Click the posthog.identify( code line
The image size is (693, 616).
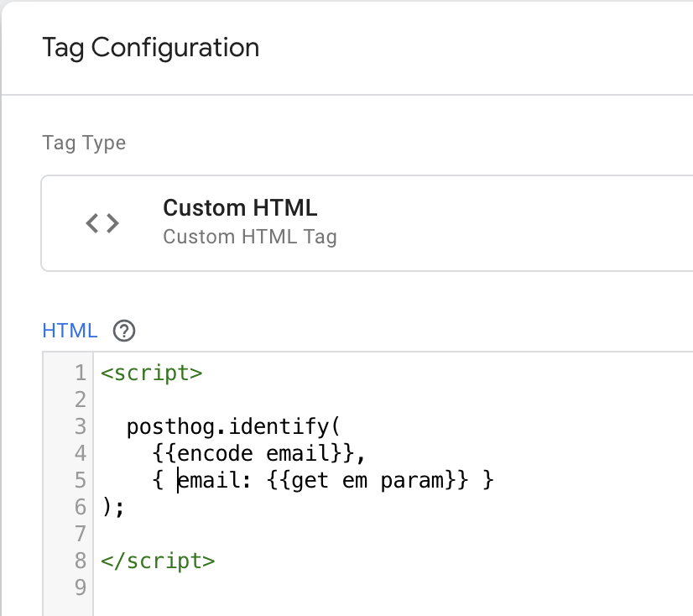(x=233, y=426)
